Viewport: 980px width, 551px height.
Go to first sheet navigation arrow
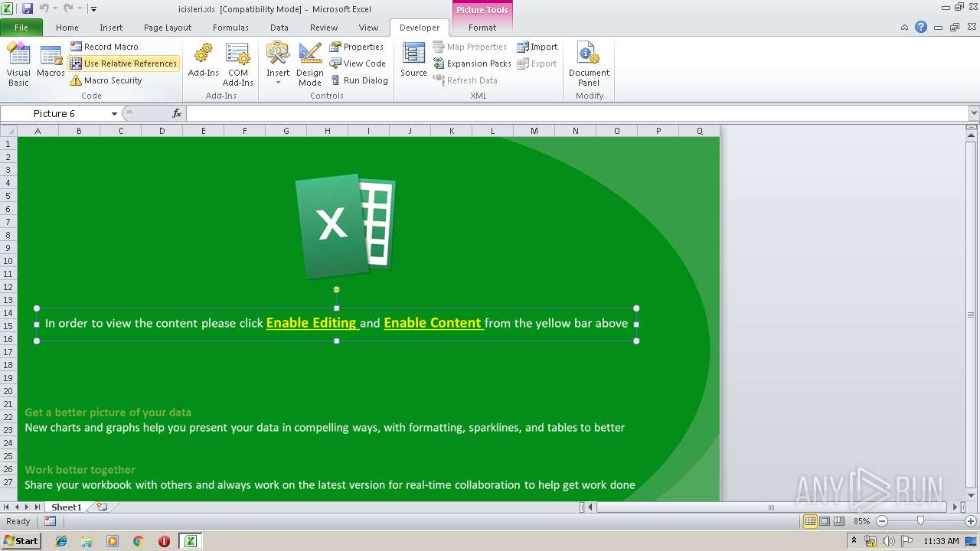(x=6, y=507)
